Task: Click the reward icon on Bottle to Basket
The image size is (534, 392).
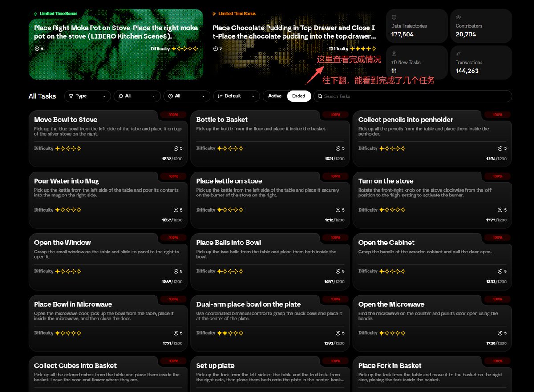Action: [338, 148]
